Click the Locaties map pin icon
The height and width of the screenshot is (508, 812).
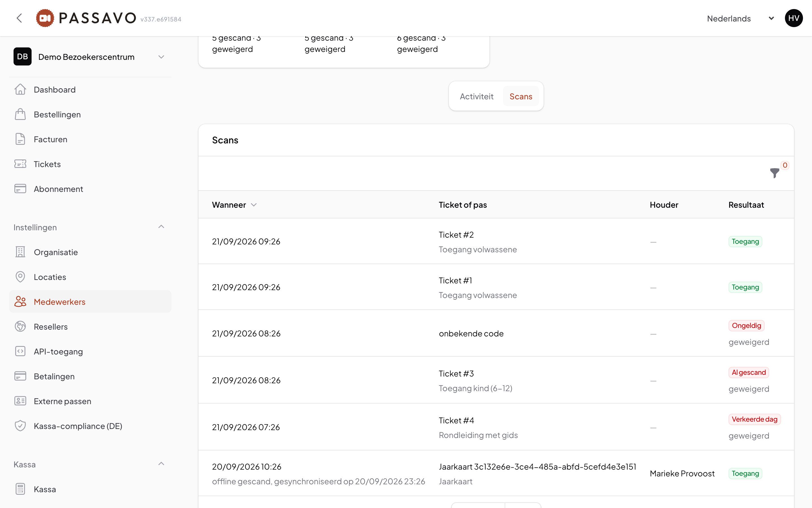tap(20, 277)
